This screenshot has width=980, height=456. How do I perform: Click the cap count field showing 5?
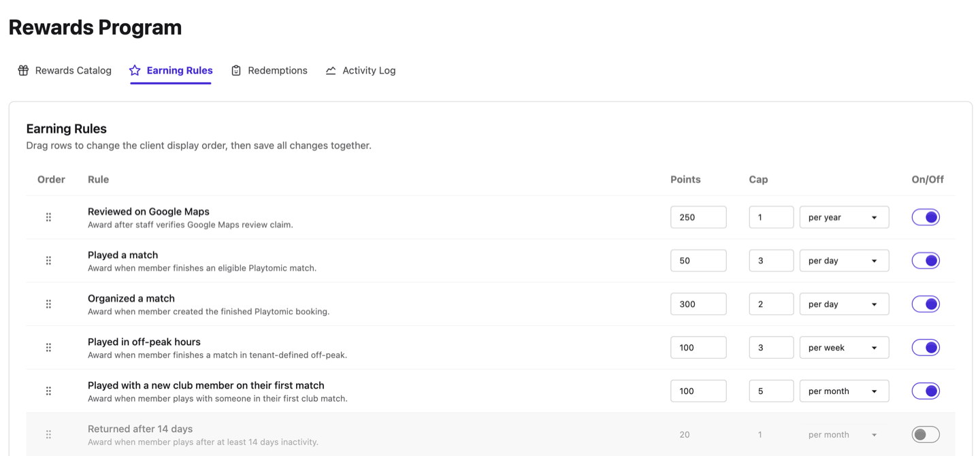pyautogui.click(x=771, y=391)
